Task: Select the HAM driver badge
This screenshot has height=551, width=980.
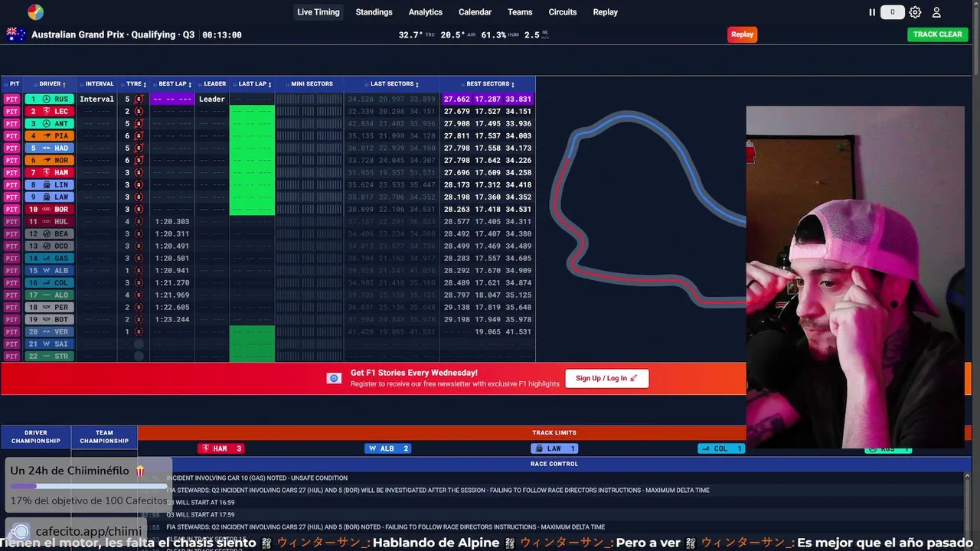Action: click(49, 172)
